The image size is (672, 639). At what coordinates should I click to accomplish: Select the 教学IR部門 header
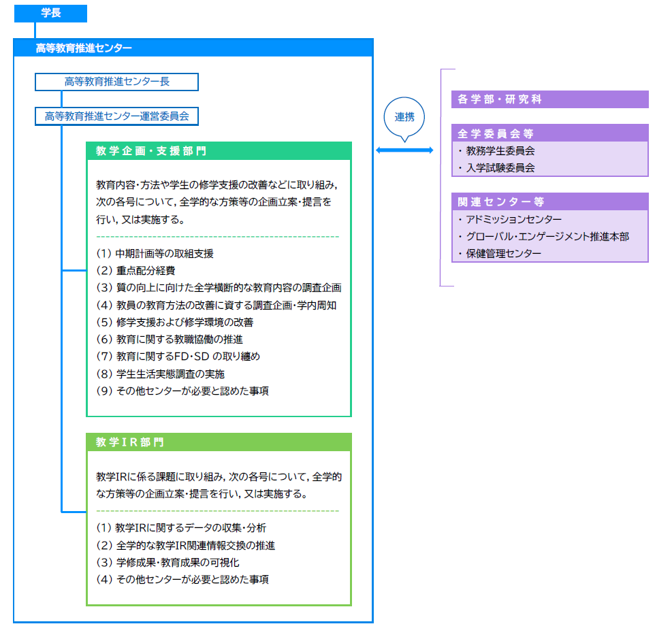[219, 442]
